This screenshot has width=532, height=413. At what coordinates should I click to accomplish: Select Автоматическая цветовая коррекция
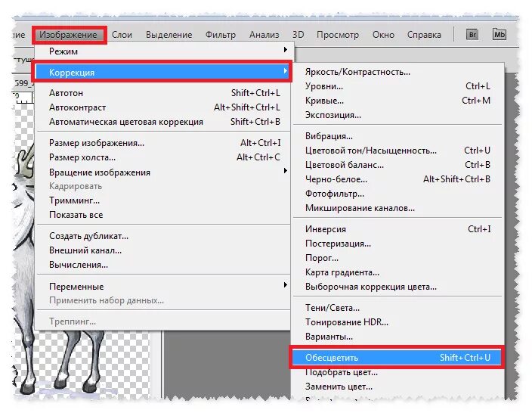[163, 122]
